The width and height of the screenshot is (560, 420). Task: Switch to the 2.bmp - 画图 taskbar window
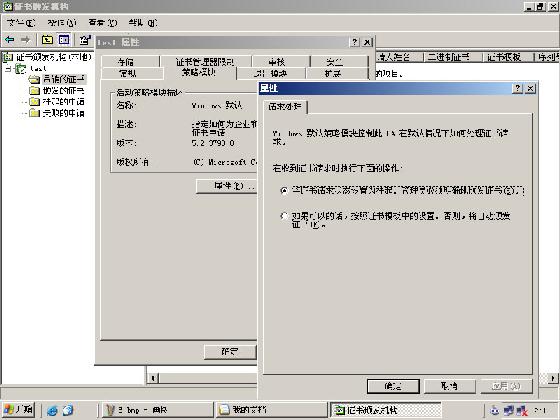pyautogui.click(x=157, y=410)
